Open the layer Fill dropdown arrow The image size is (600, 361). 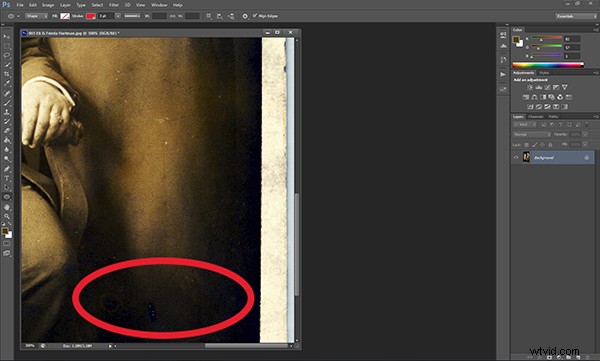click(x=585, y=144)
